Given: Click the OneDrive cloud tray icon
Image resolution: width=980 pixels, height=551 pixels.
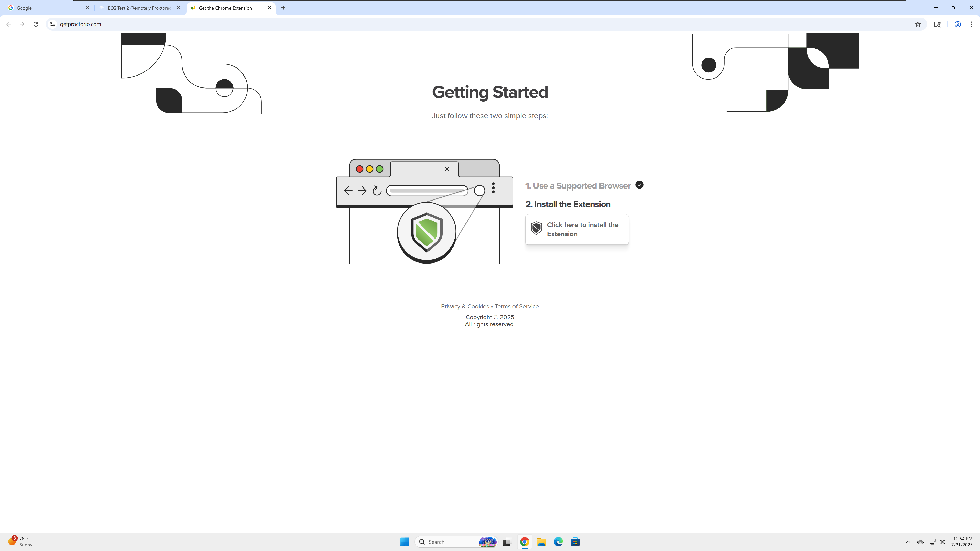Looking at the screenshot, I should pyautogui.click(x=920, y=542).
